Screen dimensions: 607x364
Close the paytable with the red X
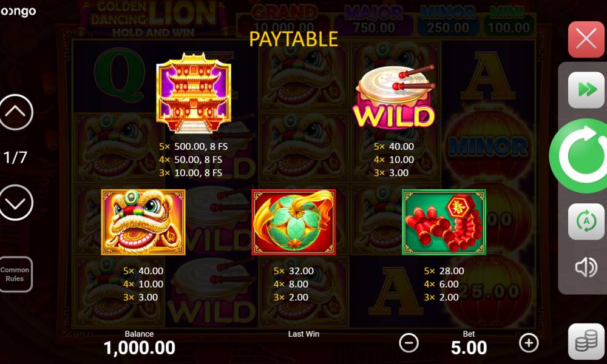point(586,39)
